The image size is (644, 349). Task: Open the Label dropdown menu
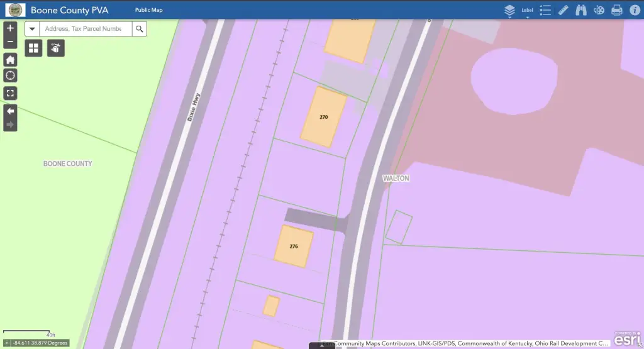pos(527,11)
